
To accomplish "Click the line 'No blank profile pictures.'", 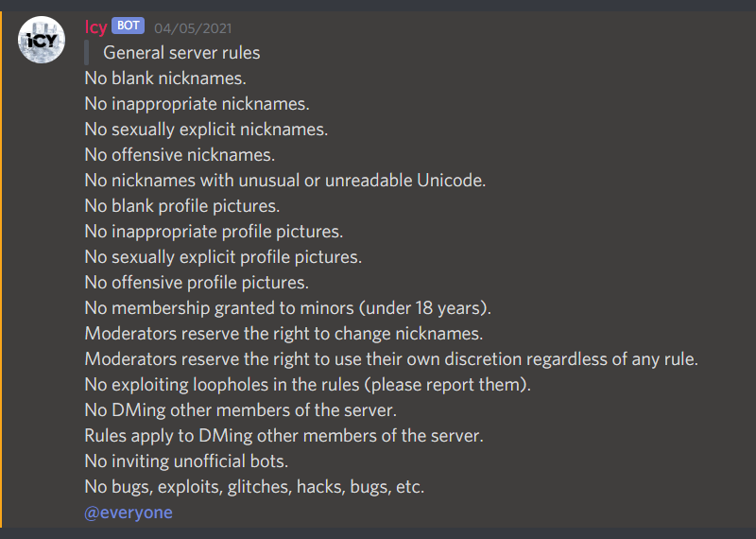I will [x=182, y=206].
